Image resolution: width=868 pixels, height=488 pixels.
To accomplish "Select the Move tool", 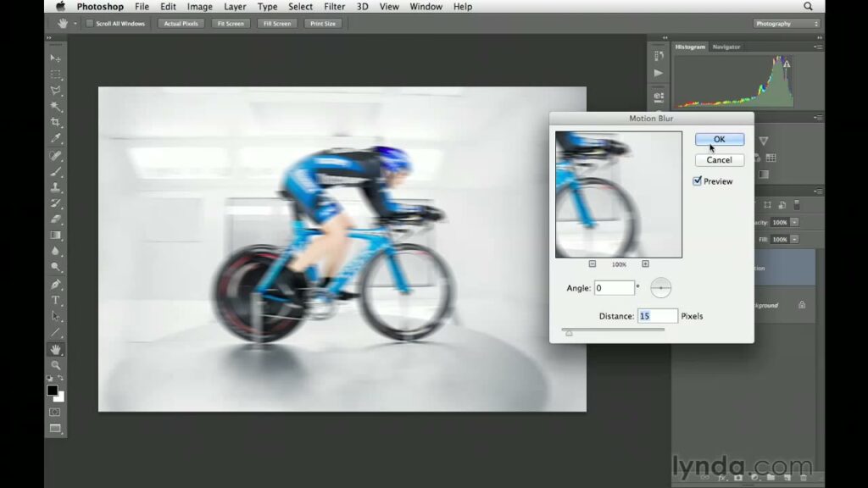I will [x=56, y=58].
